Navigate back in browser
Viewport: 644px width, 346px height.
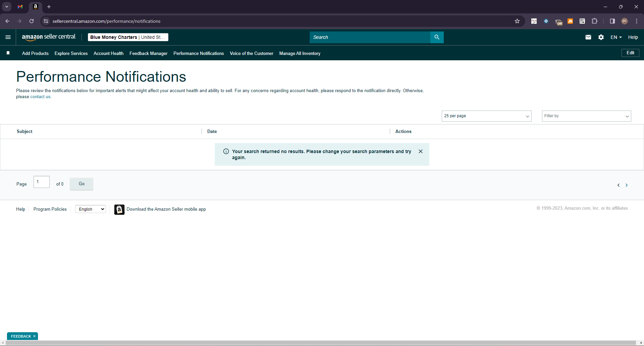(7, 21)
